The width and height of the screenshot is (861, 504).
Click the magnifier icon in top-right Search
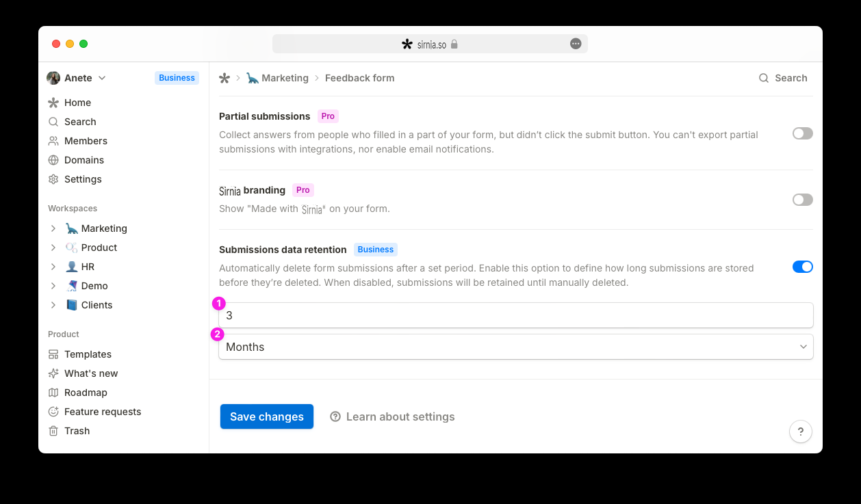(764, 78)
